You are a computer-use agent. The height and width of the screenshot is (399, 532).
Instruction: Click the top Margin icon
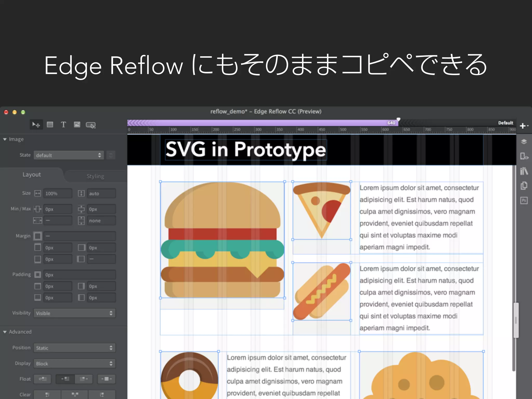pos(38,247)
